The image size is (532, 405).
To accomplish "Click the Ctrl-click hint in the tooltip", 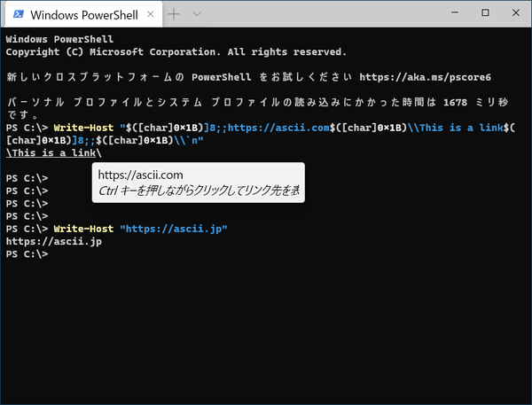I will [198, 191].
